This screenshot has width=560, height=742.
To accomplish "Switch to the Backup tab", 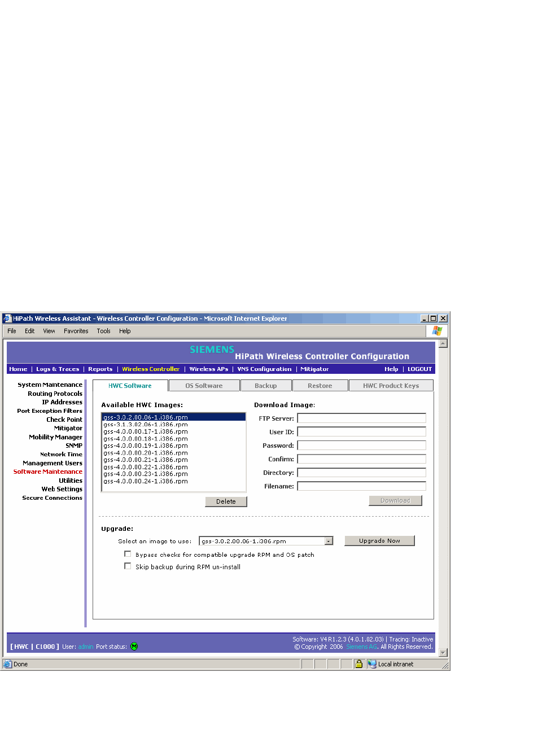I will [265, 386].
